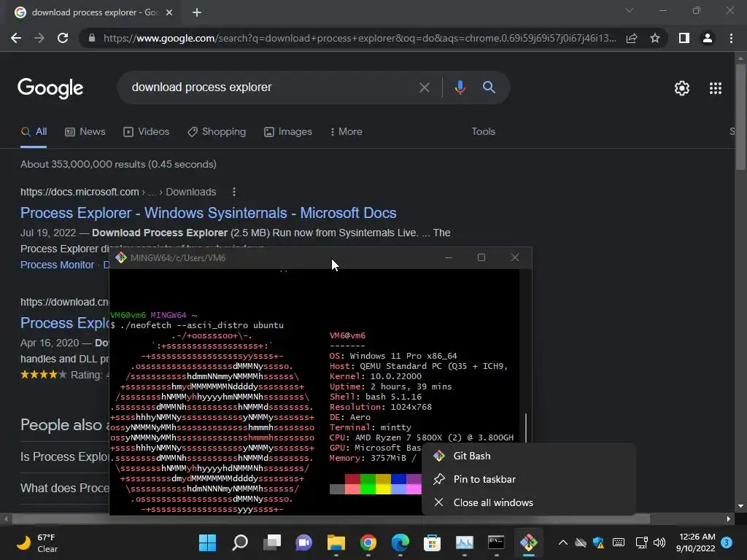Open search Tools options
747x560 pixels.
pyautogui.click(x=483, y=132)
